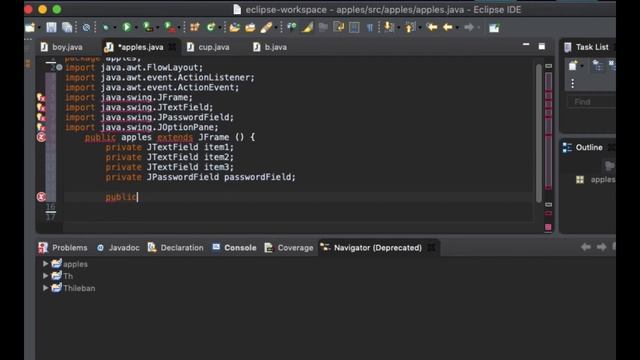Collapse the import block fold marker
The width and height of the screenshot is (640, 360).
tap(59, 67)
